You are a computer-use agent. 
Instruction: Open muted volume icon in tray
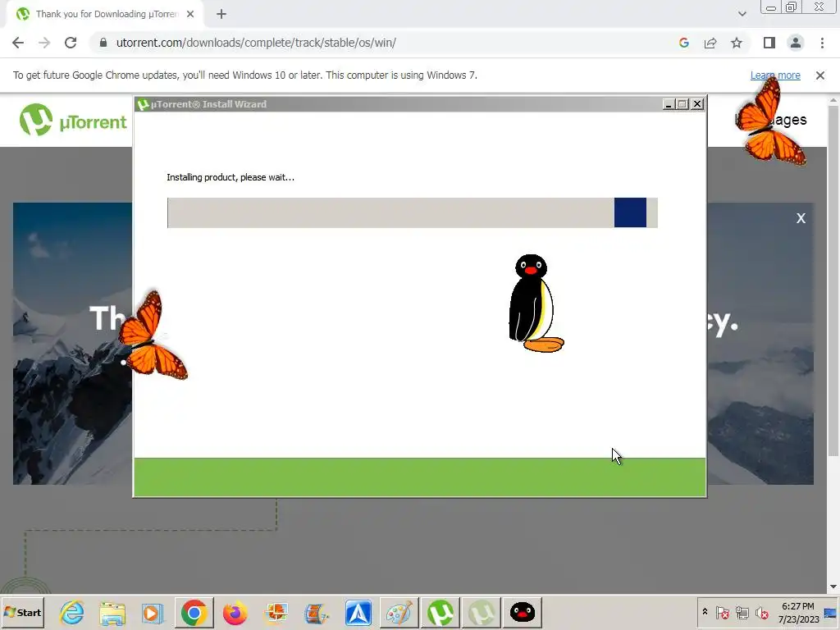click(761, 612)
